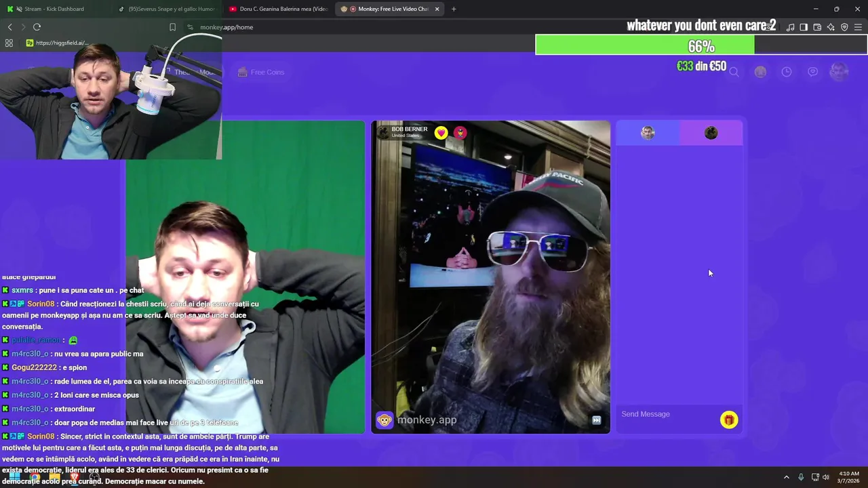The height and width of the screenshot is (488, 868).
Task: Open the profile avatar at the header's far right
Action: click(839, 72)
